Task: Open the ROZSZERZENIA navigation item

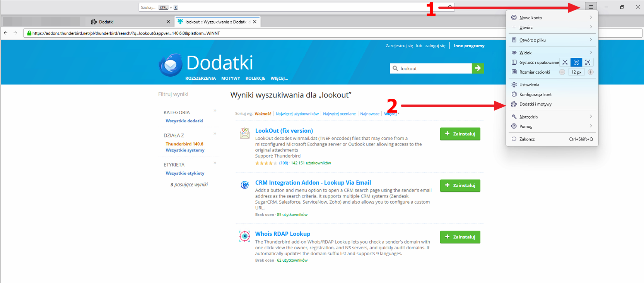Action: tap(200, 78)
